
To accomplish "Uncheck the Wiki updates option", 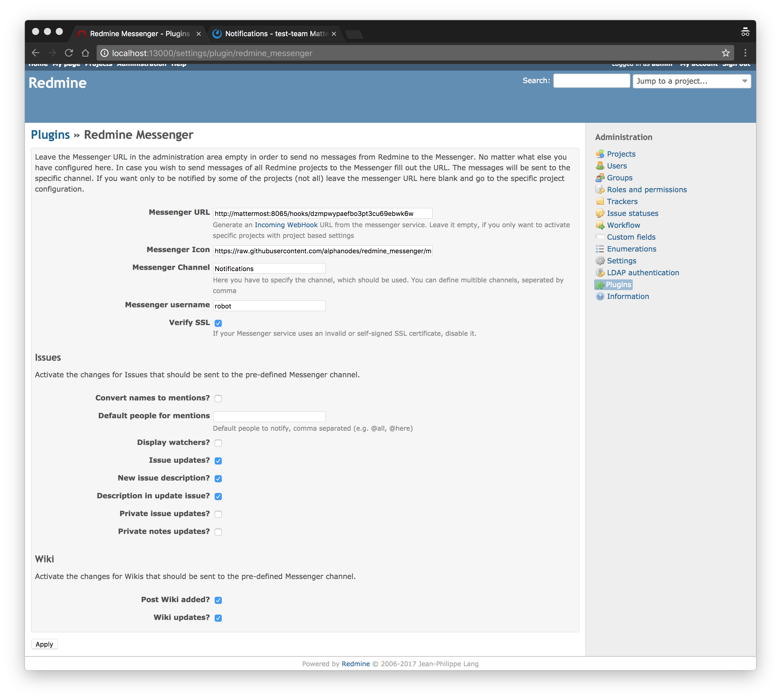I will click(218, 618).
